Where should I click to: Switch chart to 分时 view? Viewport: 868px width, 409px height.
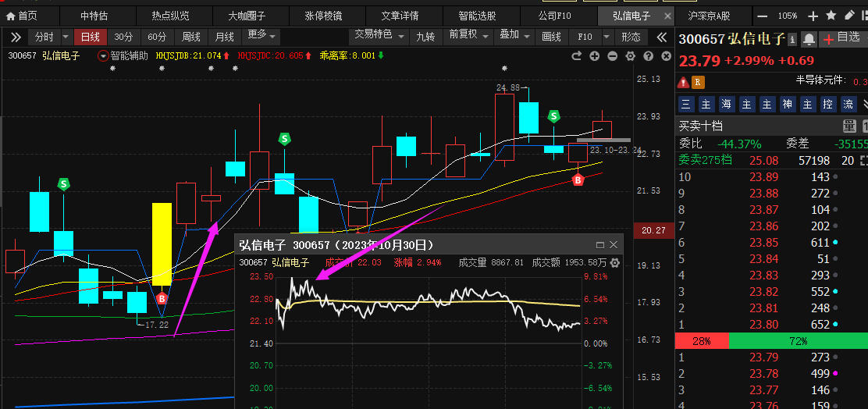(44, 37)
